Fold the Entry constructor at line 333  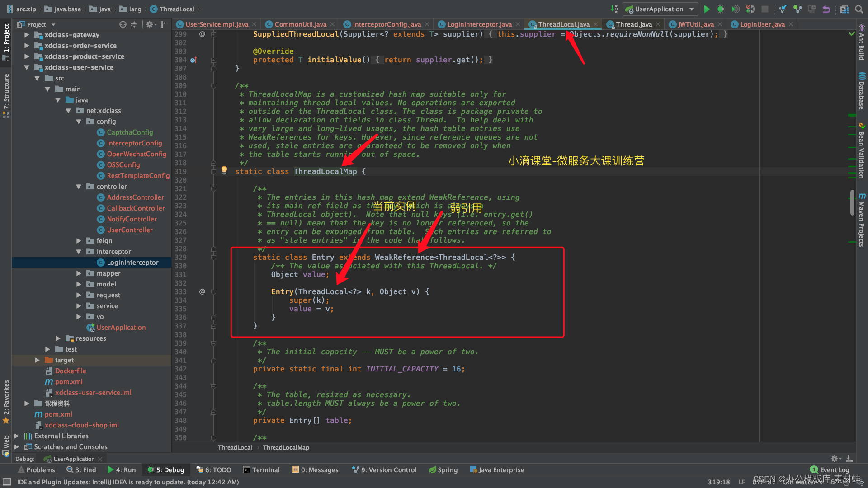click(x=213, y=291)
